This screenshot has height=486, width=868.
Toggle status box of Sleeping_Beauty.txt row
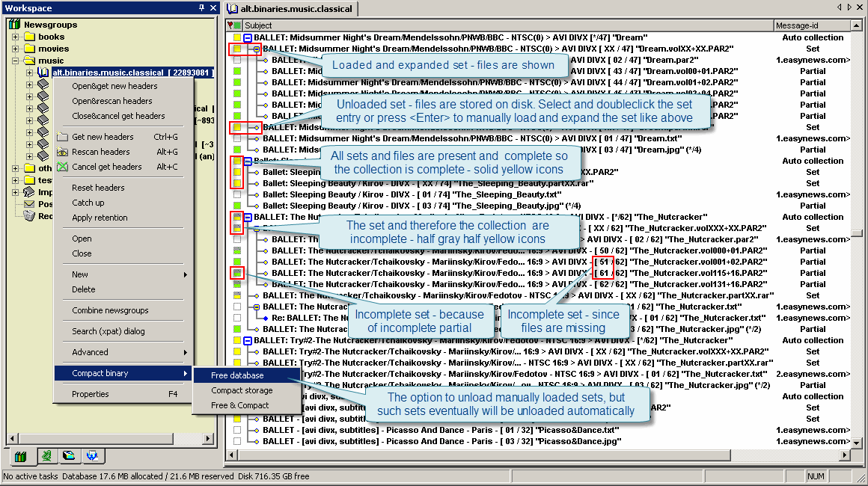[237, 194]
